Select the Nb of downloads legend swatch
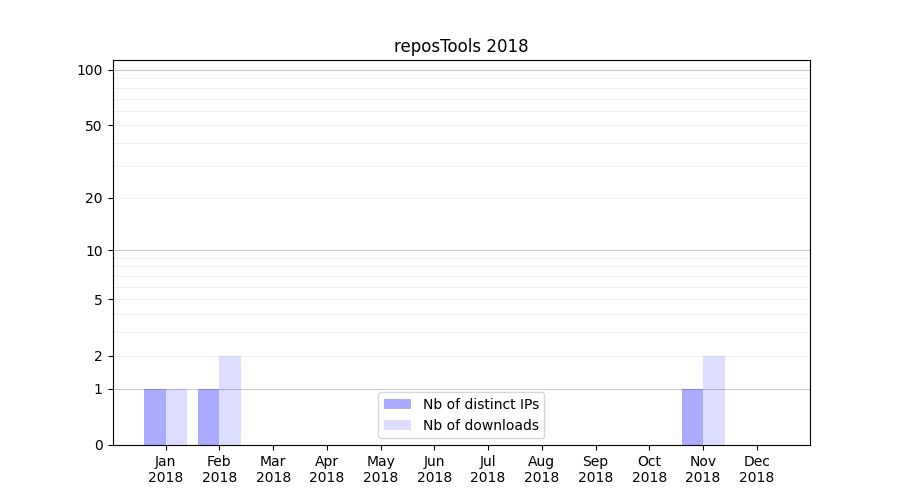This screenshot has width=900, height=500. [397, 425]
